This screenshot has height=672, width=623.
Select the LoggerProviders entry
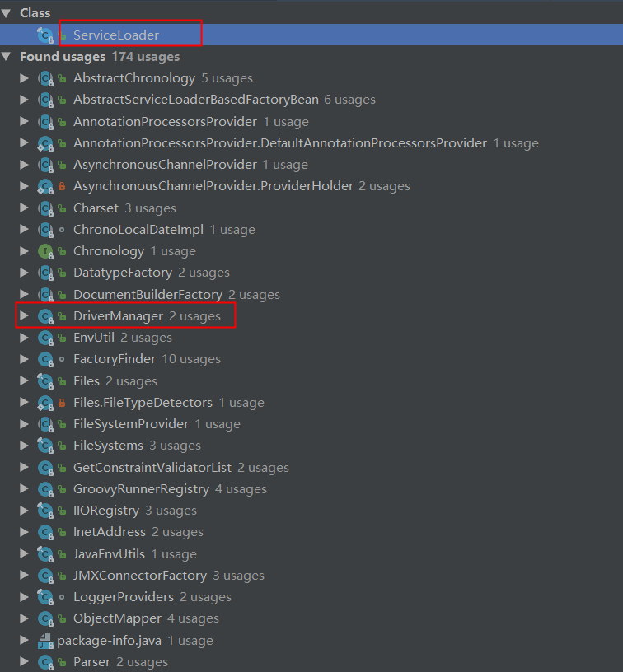point(152,596)
